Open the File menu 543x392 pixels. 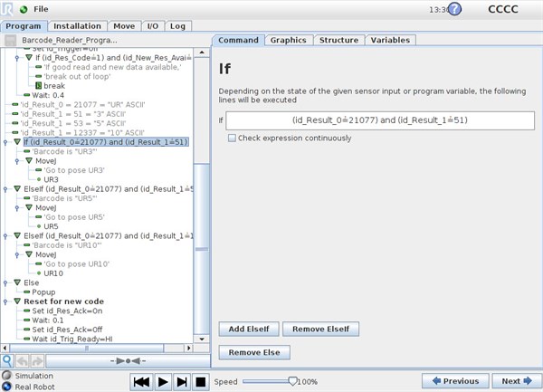(41, 9)
